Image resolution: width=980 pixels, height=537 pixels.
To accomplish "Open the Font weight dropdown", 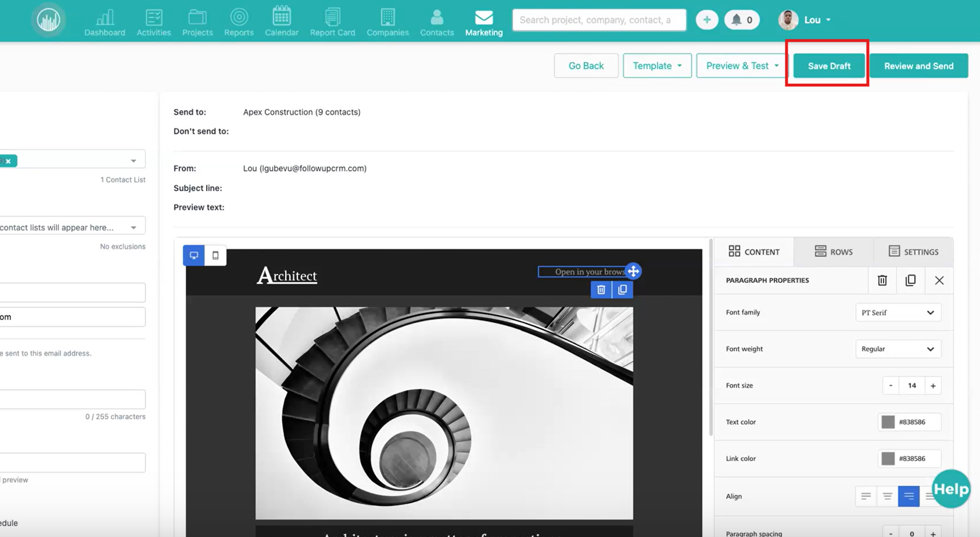I will point(898,349).
